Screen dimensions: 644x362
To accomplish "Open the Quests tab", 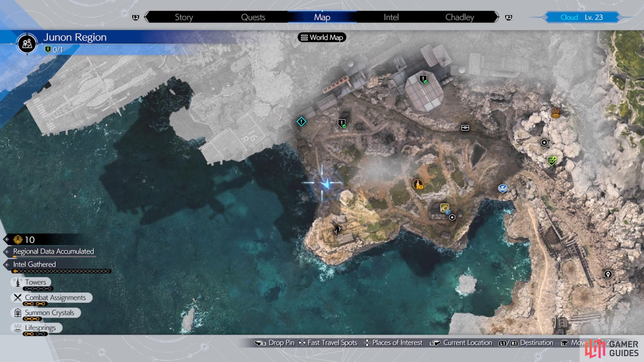I will (x=253, y=17).
